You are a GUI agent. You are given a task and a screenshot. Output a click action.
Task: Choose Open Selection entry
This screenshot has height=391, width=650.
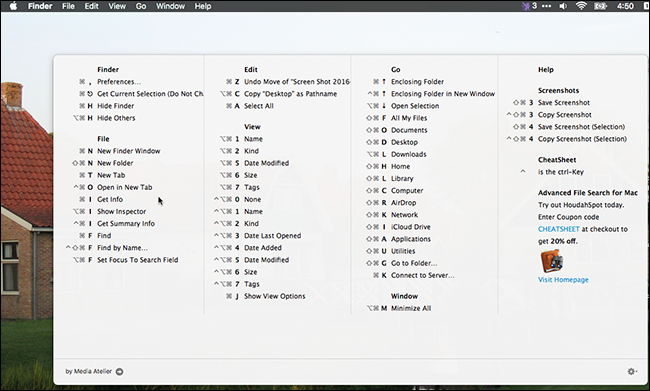pyautogui.click(x=415, y=106)
